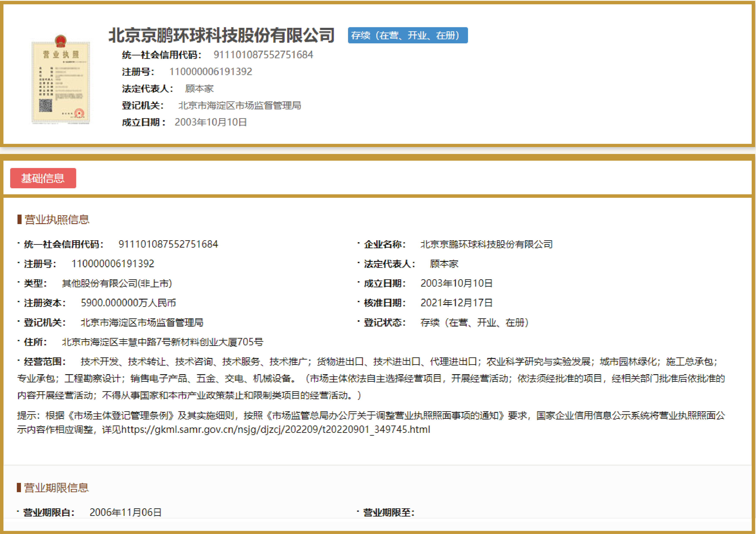Click the 营业期限信息 section heading
Image resolution: width=756 pixels, height=534 pixels.
(56, 488)
